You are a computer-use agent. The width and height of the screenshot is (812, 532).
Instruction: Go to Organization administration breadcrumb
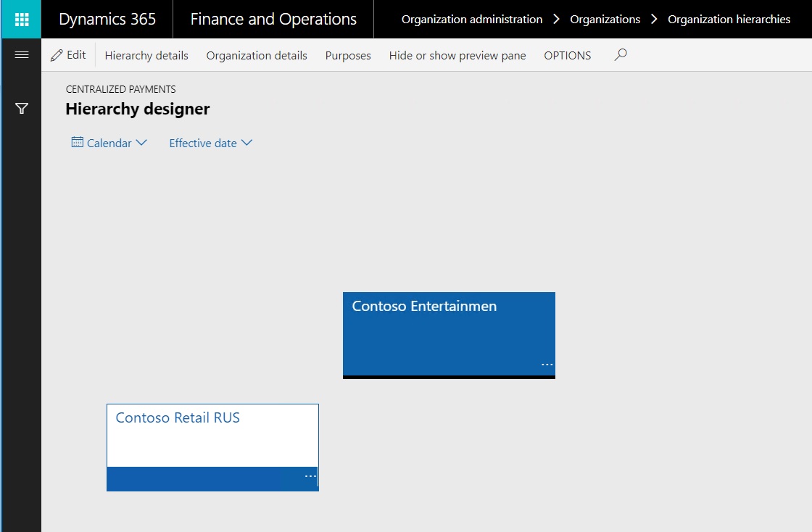coord(472,19)
